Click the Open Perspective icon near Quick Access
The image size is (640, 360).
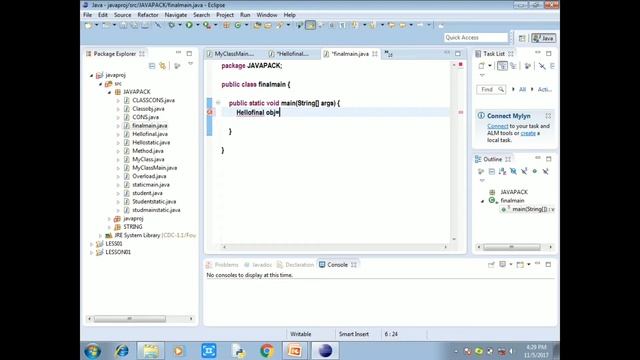coord(522,38)
